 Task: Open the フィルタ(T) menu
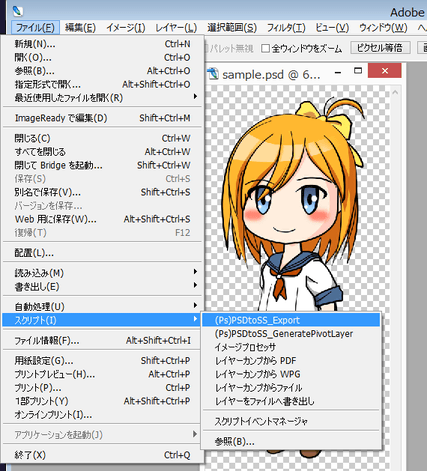(x=286, y=28)
